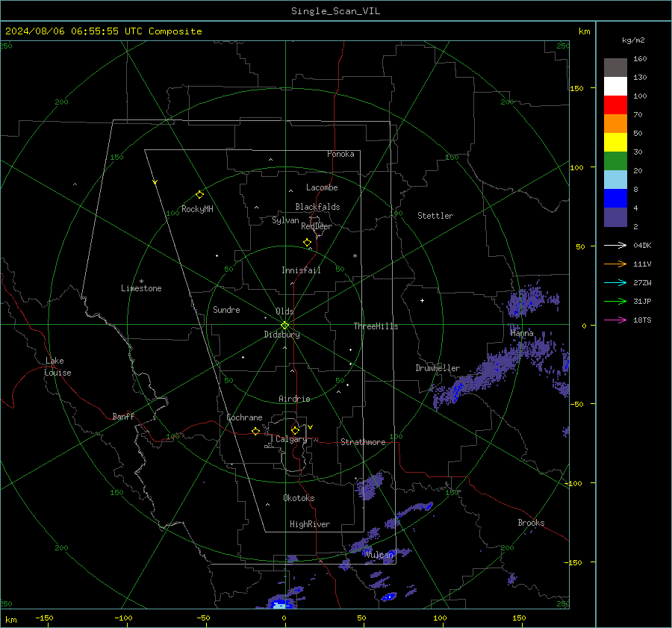Click the Okotoks label

(x=299, y=498)
